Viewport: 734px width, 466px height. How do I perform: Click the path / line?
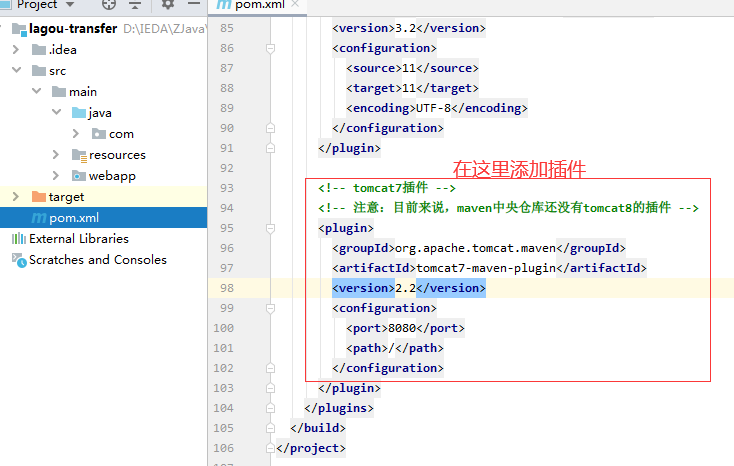pyautogui.click(x=395, y=348)
